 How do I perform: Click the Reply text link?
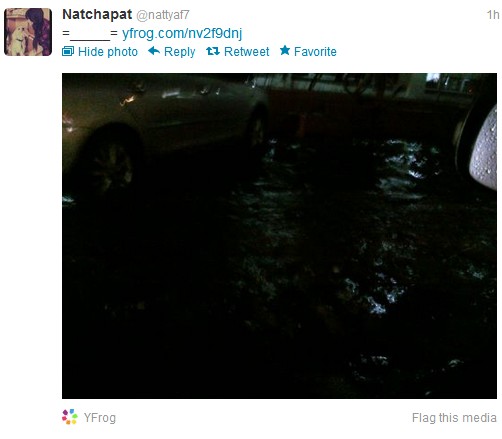click(180, 52)
